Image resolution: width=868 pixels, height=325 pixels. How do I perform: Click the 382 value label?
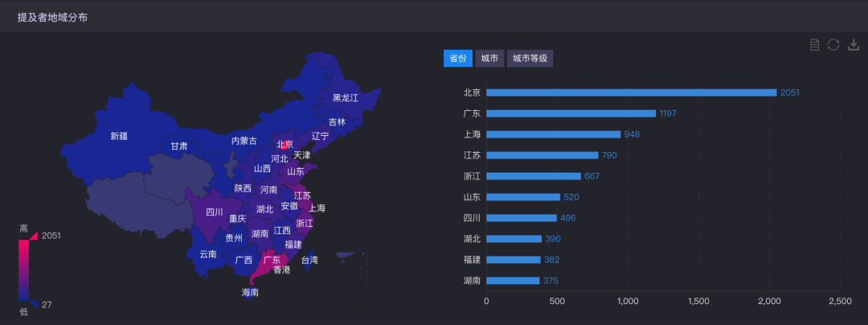pos(552,260)
